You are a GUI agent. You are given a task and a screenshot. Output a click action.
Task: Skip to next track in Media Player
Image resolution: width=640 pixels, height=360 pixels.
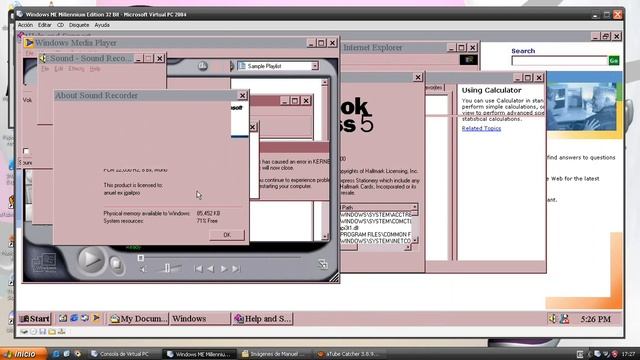point(236,269)
